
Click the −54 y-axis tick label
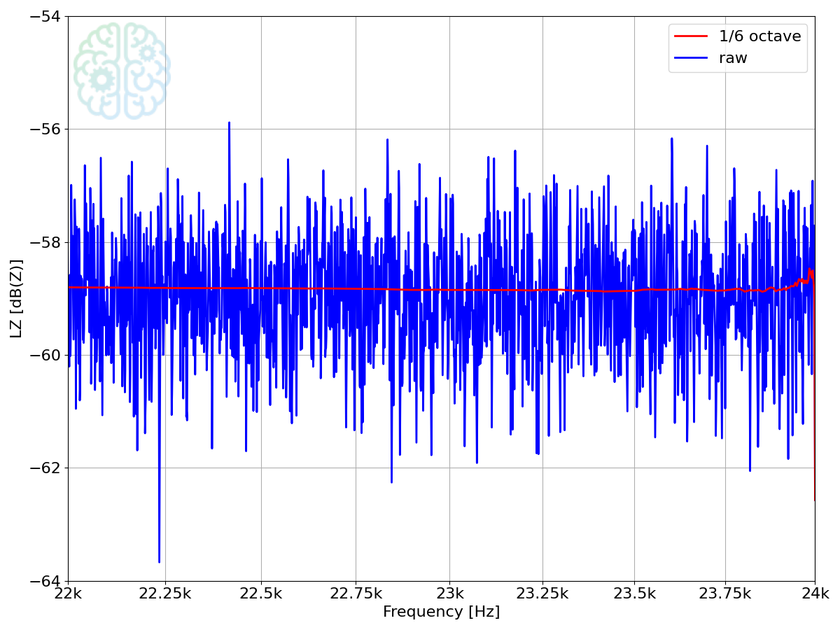pos(43,16)
